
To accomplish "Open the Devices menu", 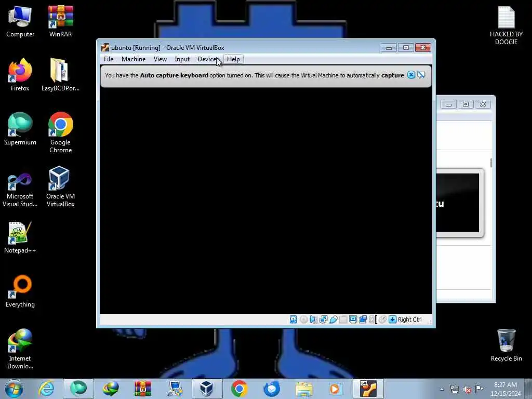I will click(x=208, y=59).
